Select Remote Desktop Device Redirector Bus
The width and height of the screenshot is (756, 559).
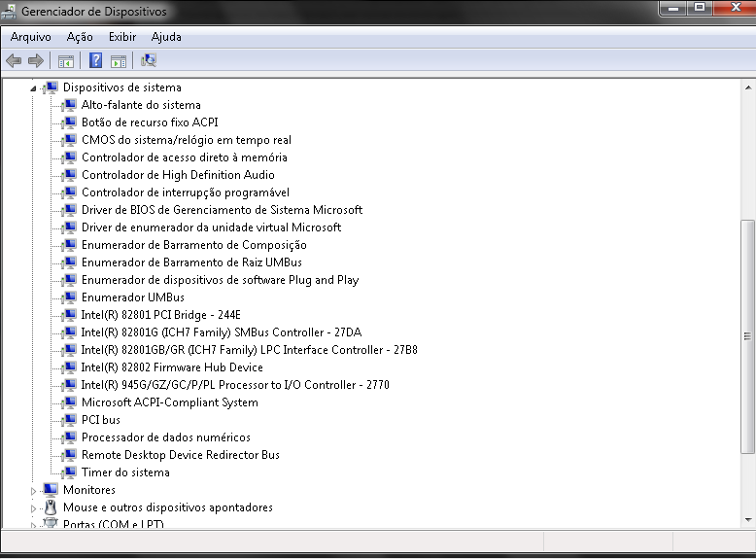click(180, 455)
